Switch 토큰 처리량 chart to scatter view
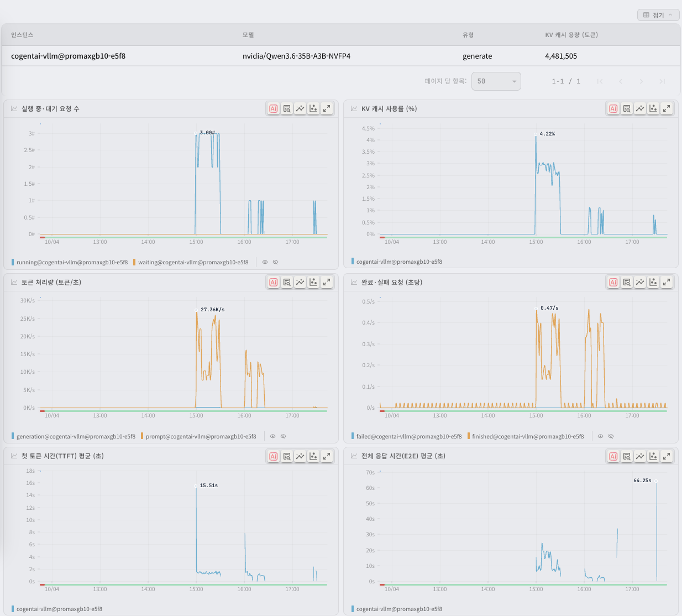682x616 pixels. [313, 282]
